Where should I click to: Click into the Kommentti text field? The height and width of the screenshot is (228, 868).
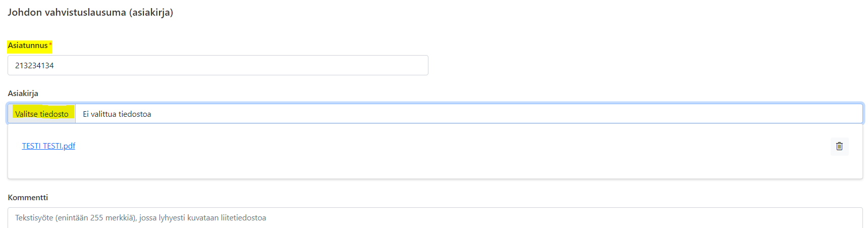[435, 217]
